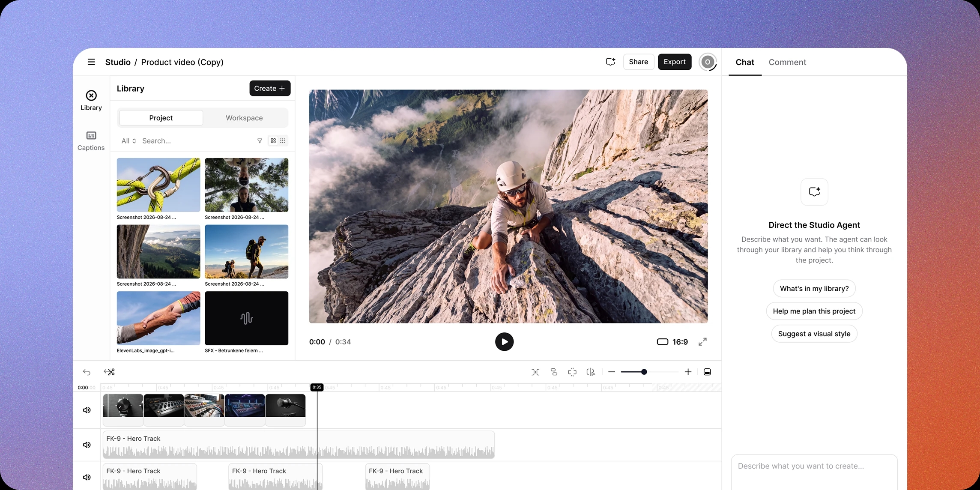Open the Captions sidebar panel

[91, 141]
